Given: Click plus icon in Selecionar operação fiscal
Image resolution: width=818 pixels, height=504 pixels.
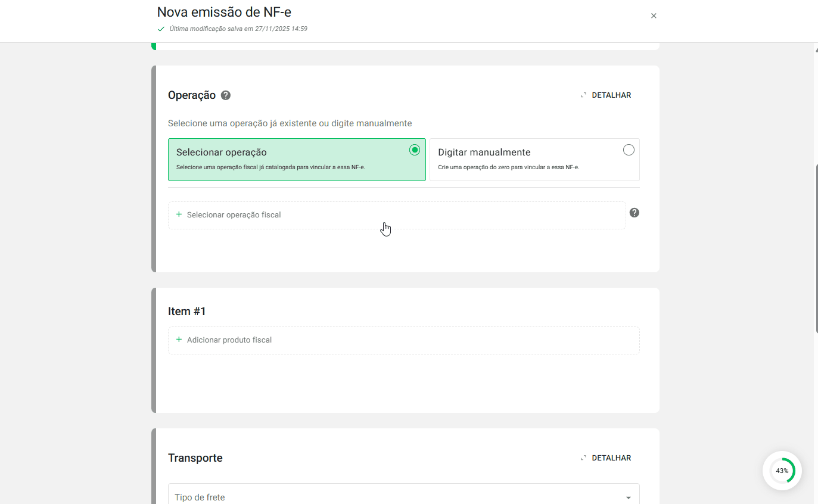Looking at the screenshot, I should [178, 214].
